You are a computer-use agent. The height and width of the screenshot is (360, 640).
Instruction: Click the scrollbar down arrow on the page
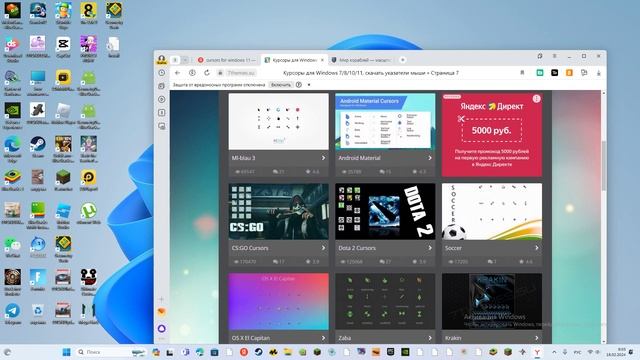(604, 341)
